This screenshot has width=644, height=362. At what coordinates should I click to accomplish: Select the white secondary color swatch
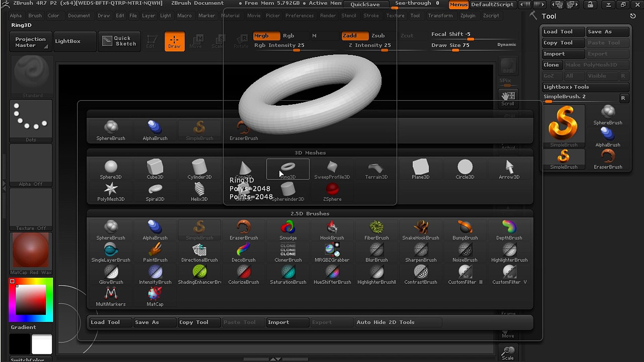pos(42,344)
